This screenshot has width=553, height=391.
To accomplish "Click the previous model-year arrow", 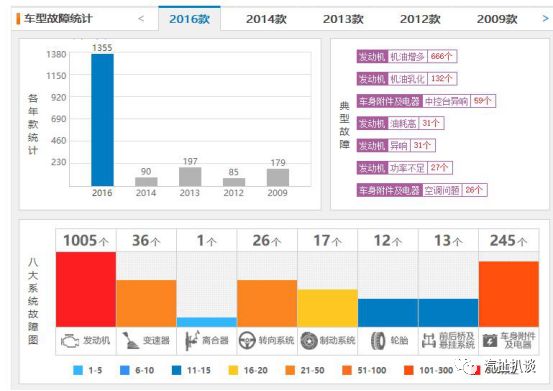I will [141, 18].
